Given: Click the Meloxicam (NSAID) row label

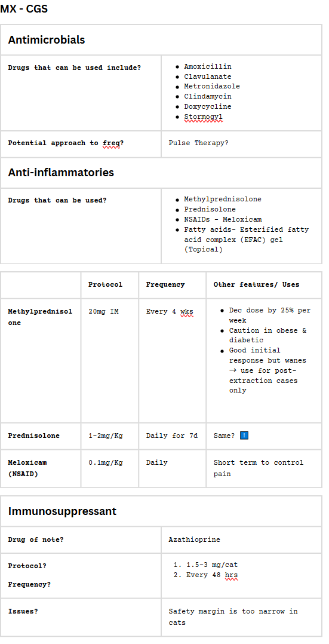Looking at the screenshot, I should (27, 468).
